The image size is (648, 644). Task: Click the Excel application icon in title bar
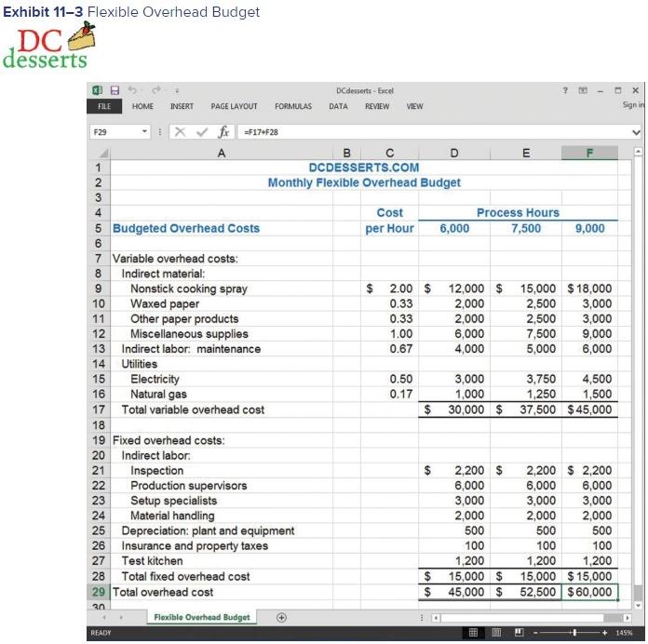(98, 90)
